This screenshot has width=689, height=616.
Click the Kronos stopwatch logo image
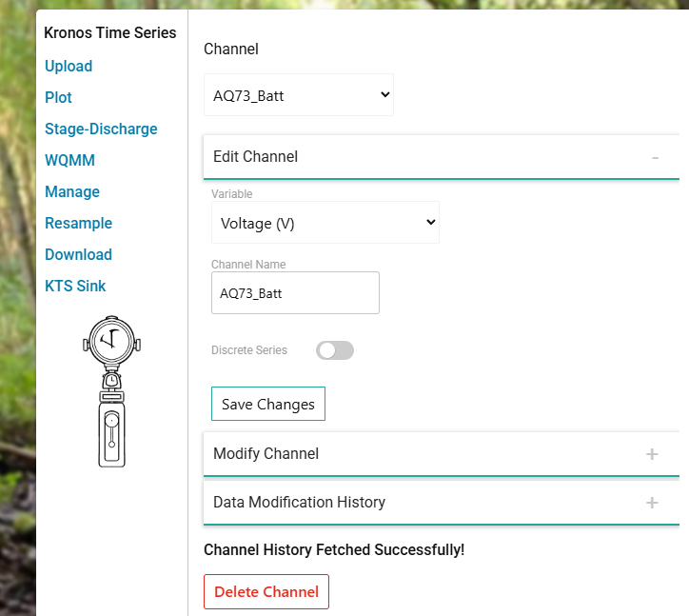pyautogui.click(x=111, y=390)
